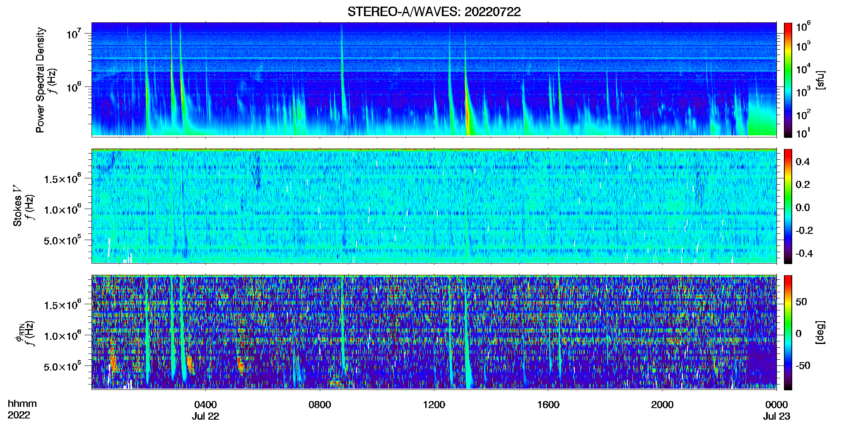Click the Stokes V color bar of the middle panel
Image resolution: width=868 pixels, height=447 pixels.
(x=788, y=206)
